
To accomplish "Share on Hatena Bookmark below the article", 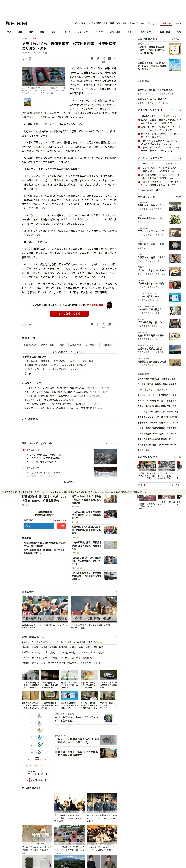I will (x=109, y=324).
